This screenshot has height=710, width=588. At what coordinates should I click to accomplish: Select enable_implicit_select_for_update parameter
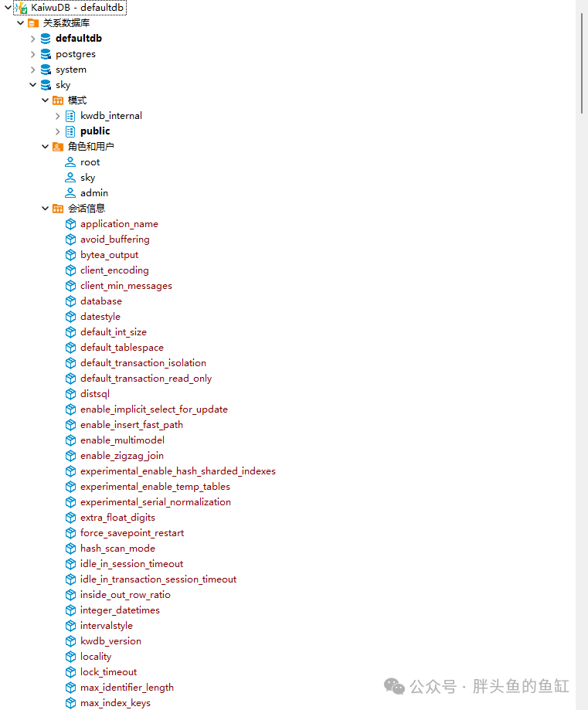tap(154, 409)
